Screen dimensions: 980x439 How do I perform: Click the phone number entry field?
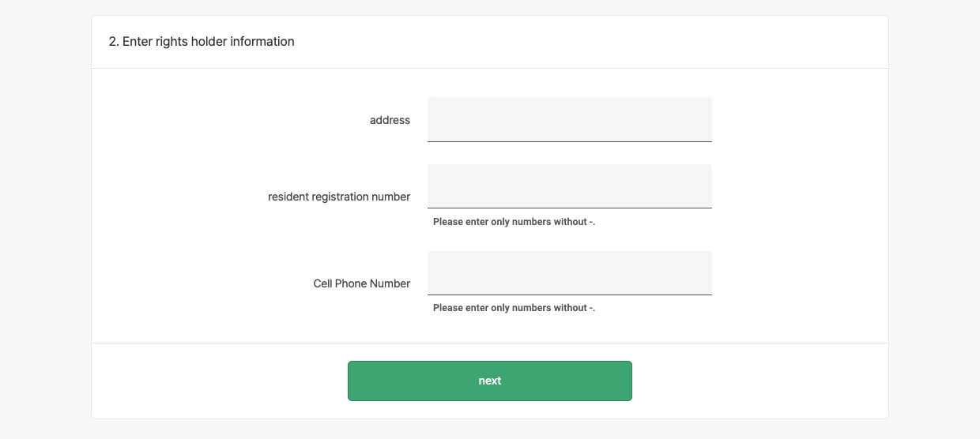coord(569,273)
